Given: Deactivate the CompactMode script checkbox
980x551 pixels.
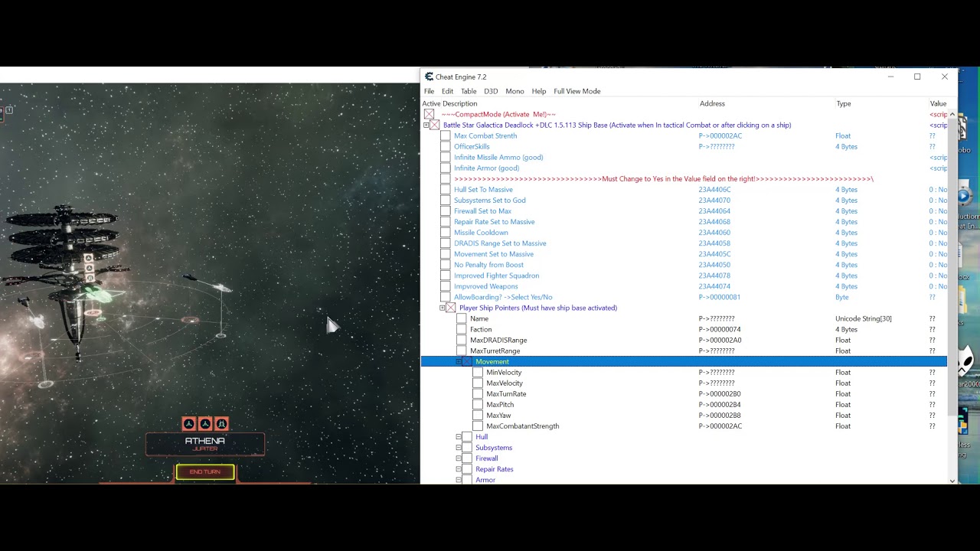Looking at the screenshot, I should 429,114.
